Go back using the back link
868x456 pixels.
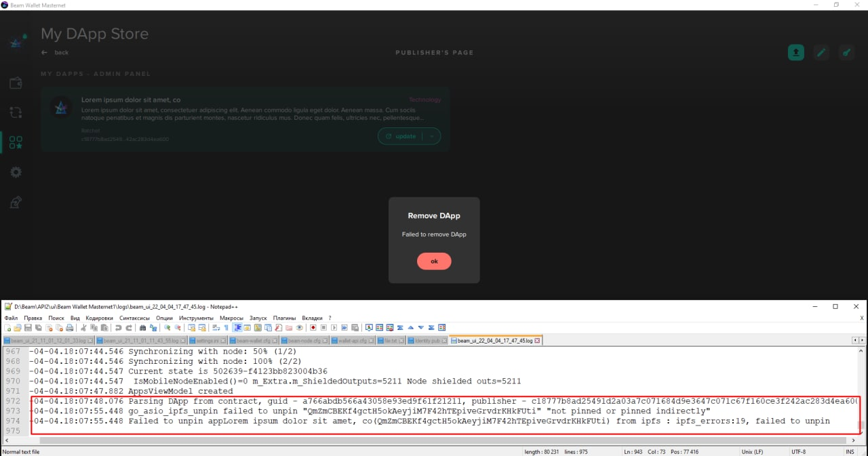click(55, 52)
